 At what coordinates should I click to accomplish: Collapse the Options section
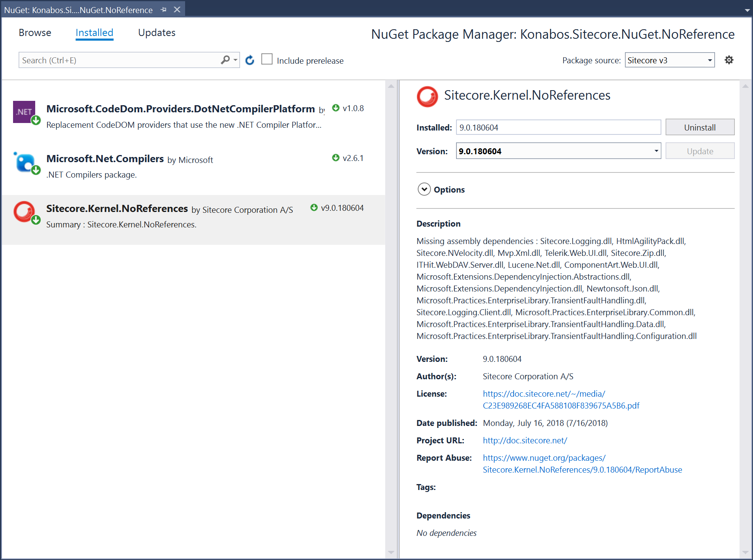[424, 189]
